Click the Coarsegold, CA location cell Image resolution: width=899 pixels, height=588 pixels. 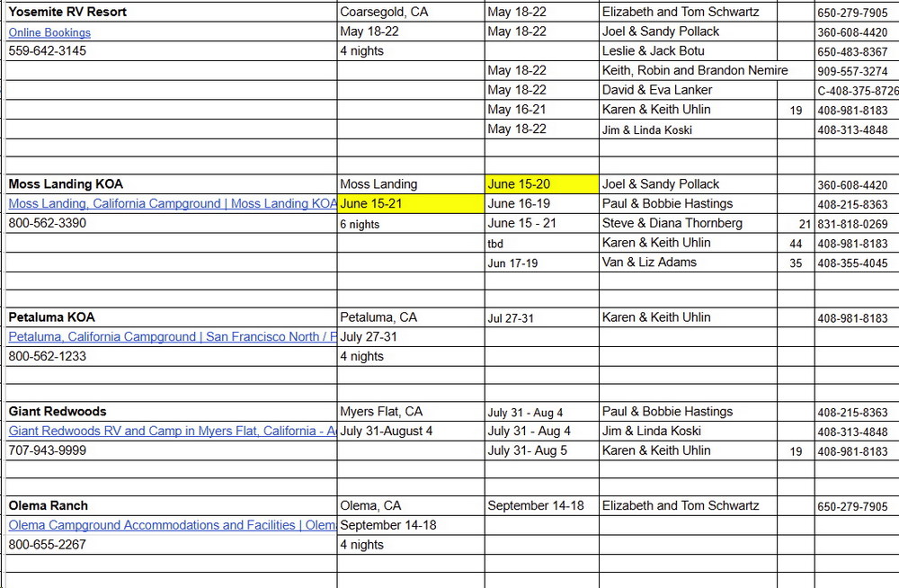(x=384, y=13)
